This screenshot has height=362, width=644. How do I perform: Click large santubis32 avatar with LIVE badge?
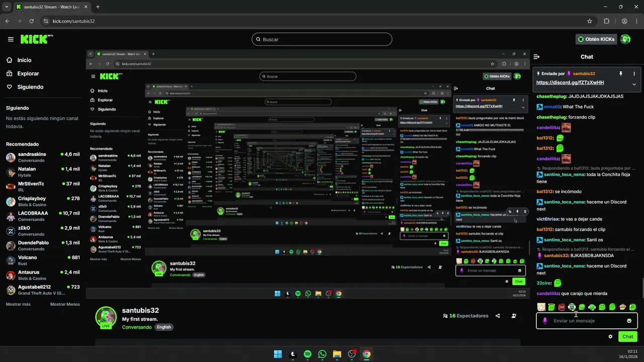tap(106, 318)
